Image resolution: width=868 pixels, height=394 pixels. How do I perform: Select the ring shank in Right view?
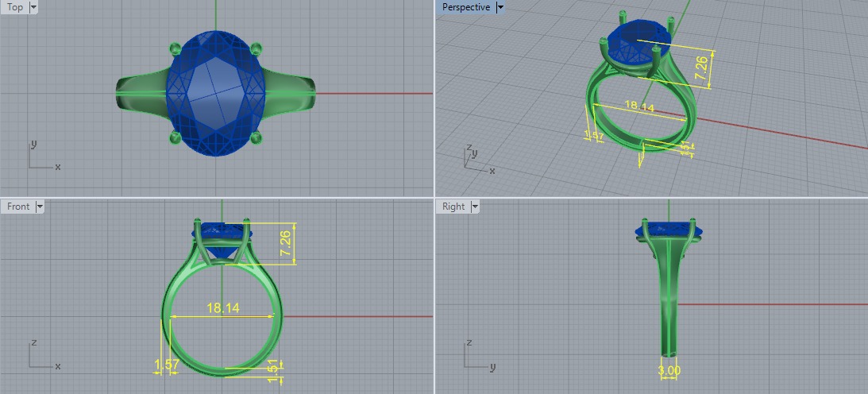(x=669, y=299)
